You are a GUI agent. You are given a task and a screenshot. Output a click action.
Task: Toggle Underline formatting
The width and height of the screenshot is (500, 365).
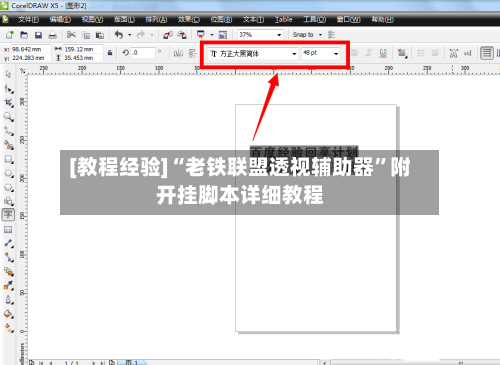pos(383,53)
